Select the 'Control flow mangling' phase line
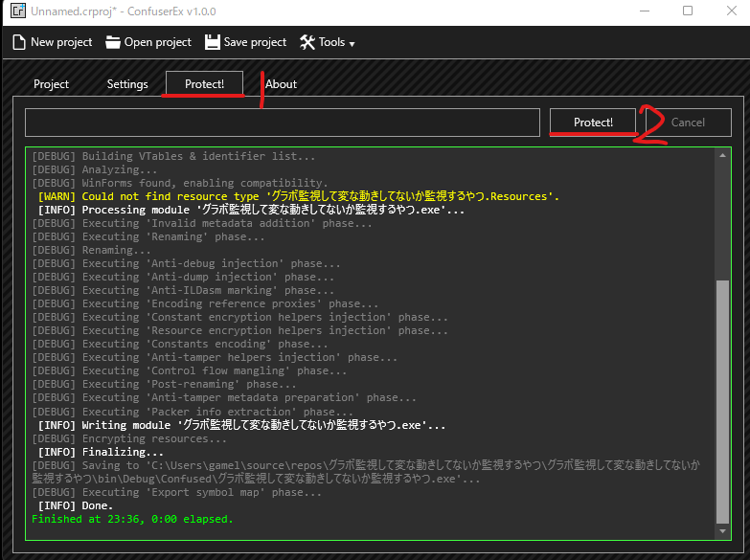Screen dimensions: 750x560 click(x=190, y=370)
